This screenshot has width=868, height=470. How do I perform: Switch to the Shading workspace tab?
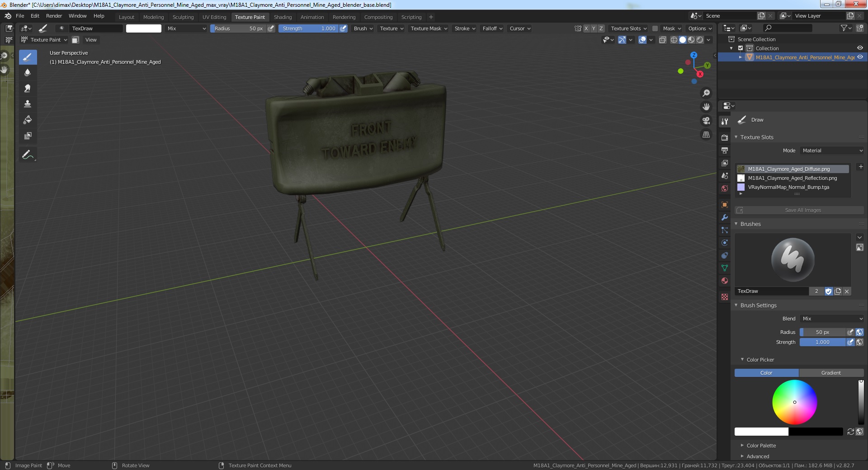283,17
